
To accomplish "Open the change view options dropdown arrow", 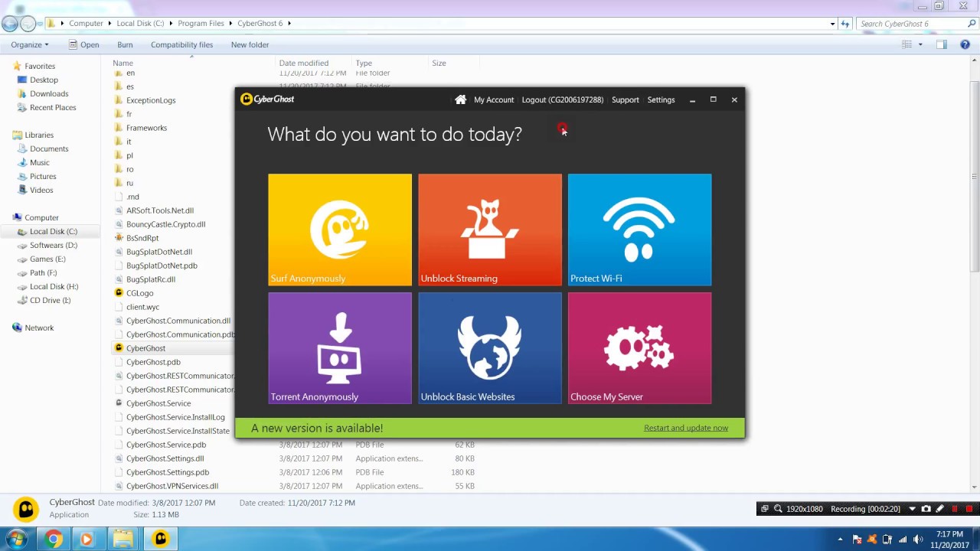I will click(920, 44).
